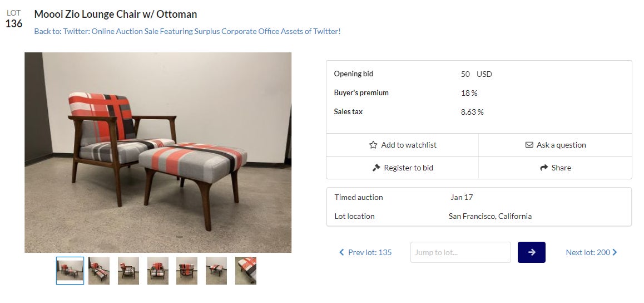Click the gavel icon for Register to bid

coord(376,168)
